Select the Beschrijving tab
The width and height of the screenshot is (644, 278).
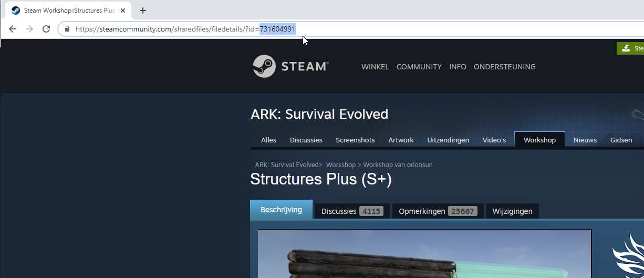281,210
